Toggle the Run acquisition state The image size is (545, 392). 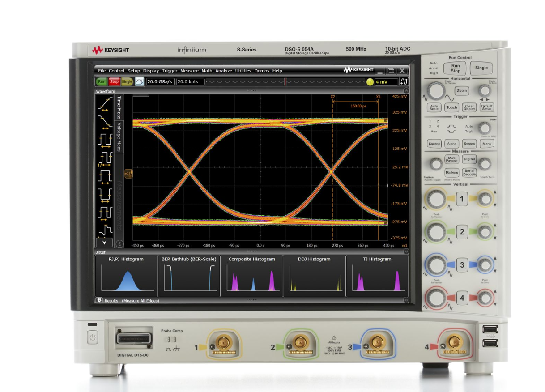coord(102,82)
